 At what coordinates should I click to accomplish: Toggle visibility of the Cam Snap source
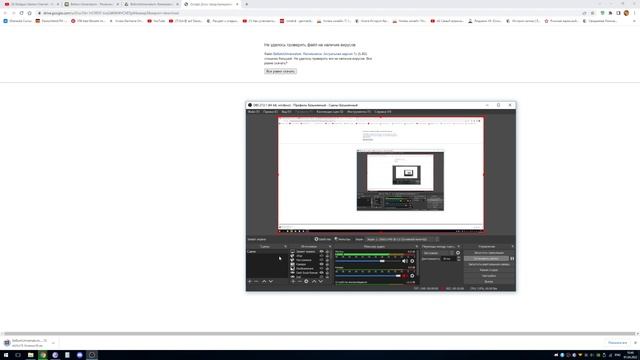tap(321, 273)
